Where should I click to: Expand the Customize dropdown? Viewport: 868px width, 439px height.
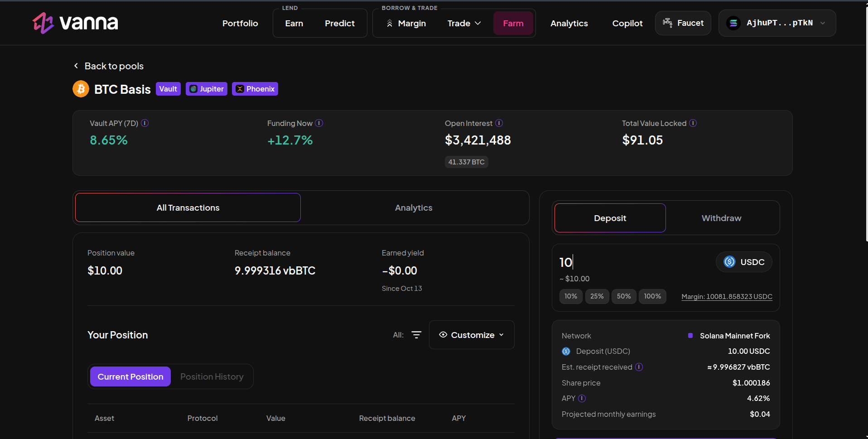pos(472,335)
